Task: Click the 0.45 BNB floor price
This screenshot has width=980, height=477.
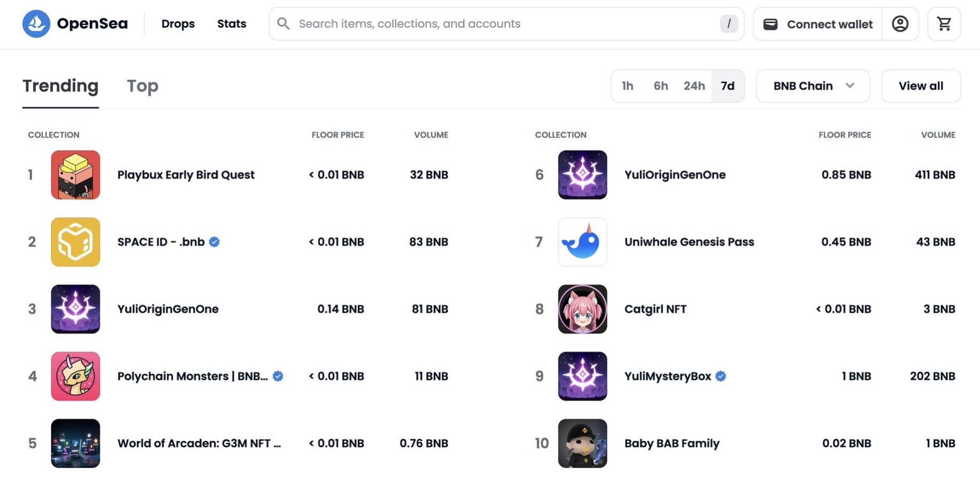Action: 846,242
